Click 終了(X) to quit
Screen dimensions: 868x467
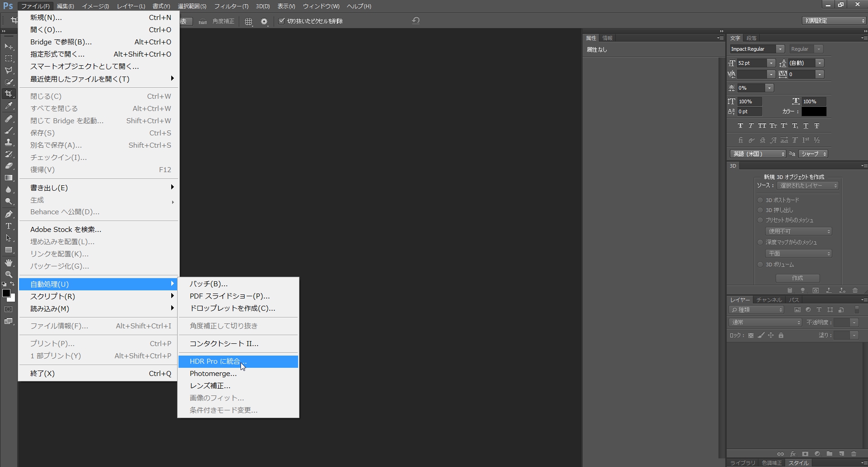pyautogui.click(x=98, y=374)
